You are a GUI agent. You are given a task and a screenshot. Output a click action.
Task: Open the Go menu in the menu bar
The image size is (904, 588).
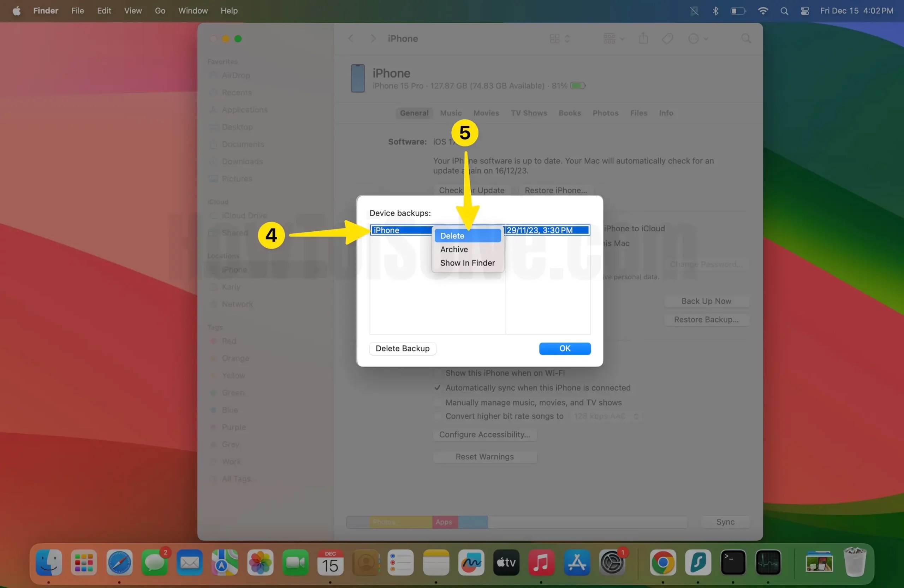coord(160,11)
